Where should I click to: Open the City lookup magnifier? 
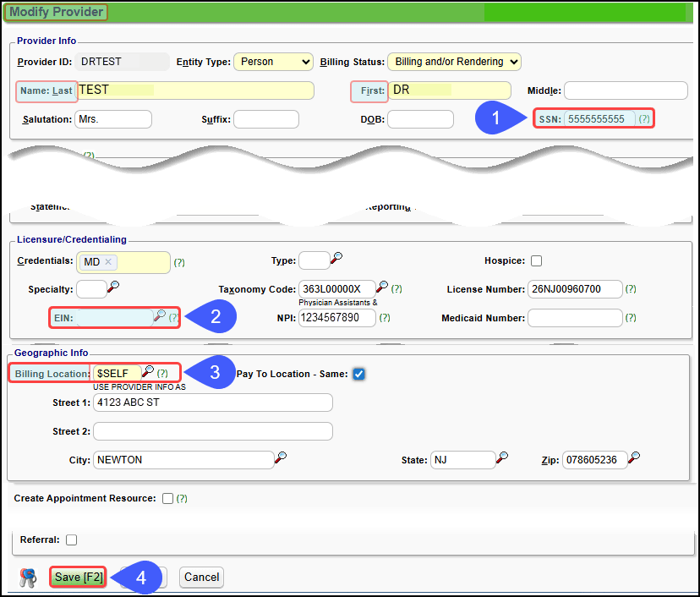[x=280, y=457]
